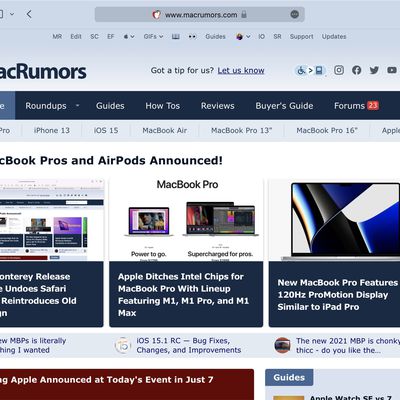Go to the Guides nav section
The width and height of the screenshot is (400, 400).
coord(110,106)
